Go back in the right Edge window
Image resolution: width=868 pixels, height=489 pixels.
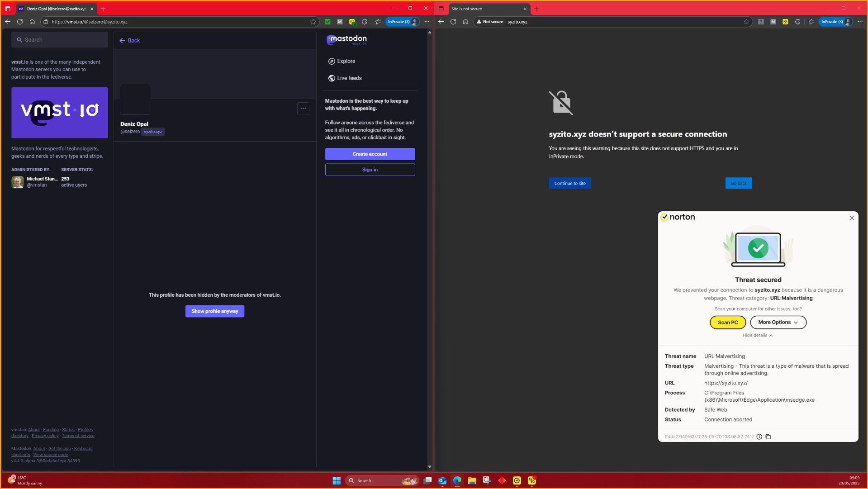pos(441,22)
